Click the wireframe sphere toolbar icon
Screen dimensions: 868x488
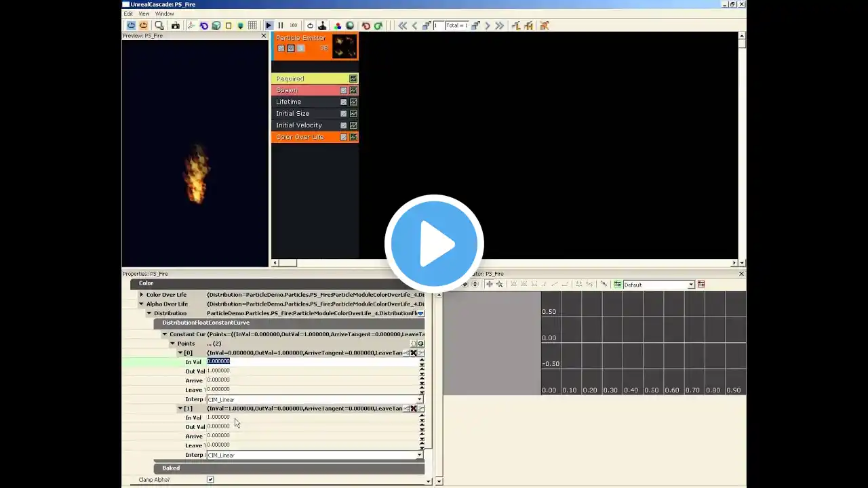(x=216, y=26)
